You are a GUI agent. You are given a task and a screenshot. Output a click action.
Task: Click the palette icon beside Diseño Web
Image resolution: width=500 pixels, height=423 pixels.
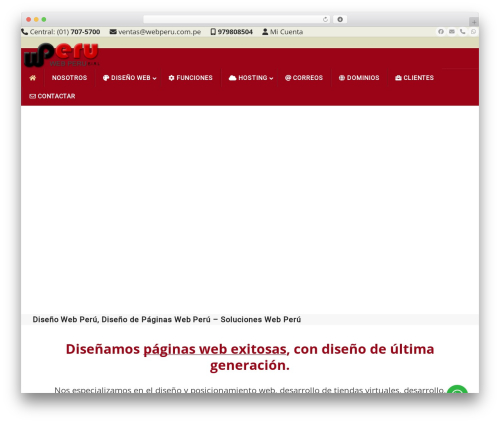coord(106,78)
